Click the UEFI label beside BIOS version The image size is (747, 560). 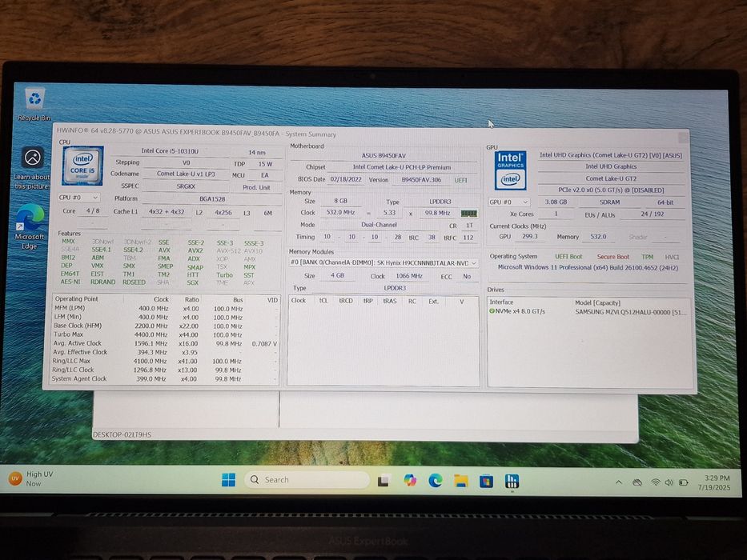coord(460,180)
